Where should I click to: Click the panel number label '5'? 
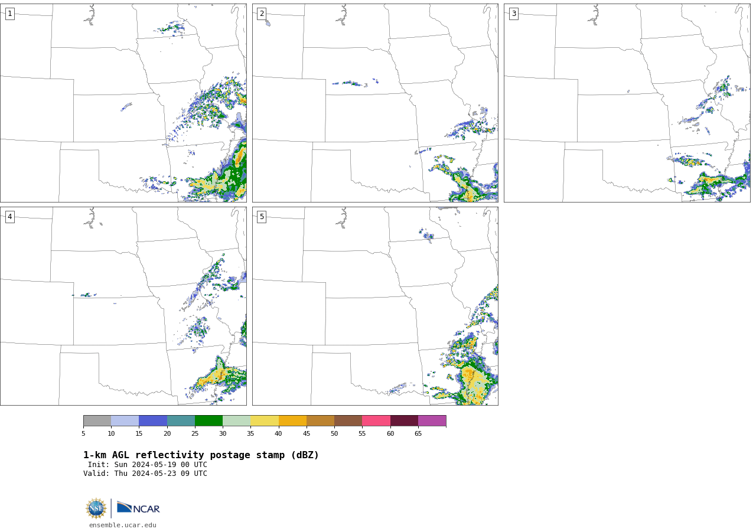[262, 217]
